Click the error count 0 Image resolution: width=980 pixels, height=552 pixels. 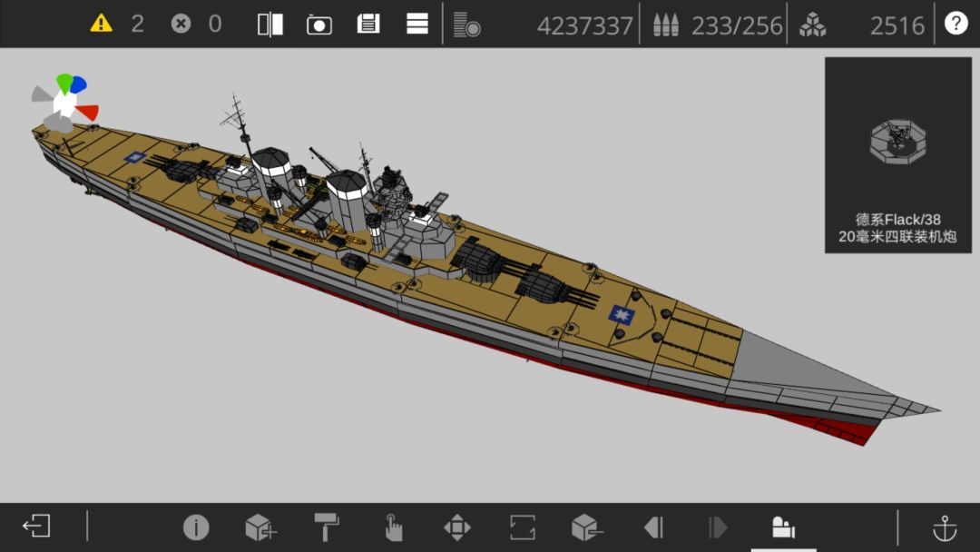(x=215, y=25)
